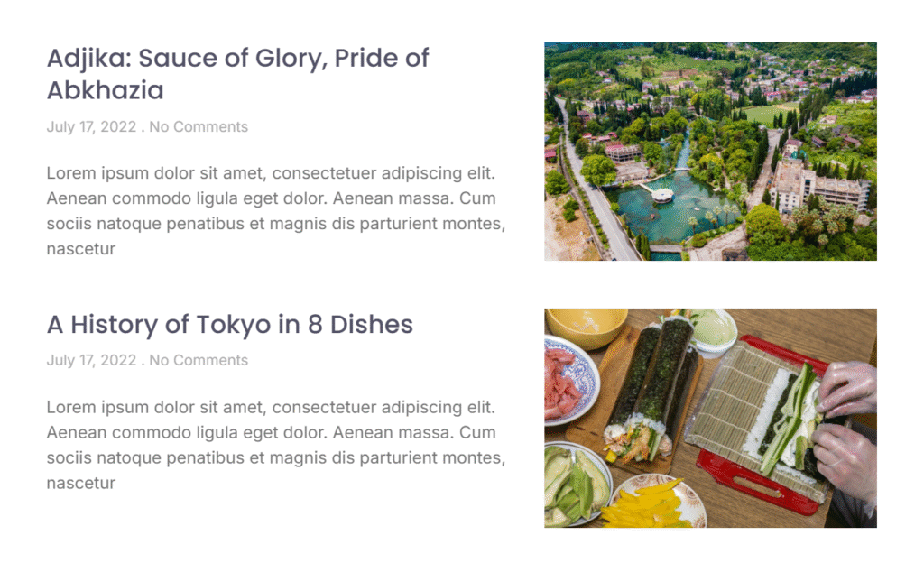Click "No Comments" under the Tokyo post
Screen dimensions: 924x563
click(199, 361)
